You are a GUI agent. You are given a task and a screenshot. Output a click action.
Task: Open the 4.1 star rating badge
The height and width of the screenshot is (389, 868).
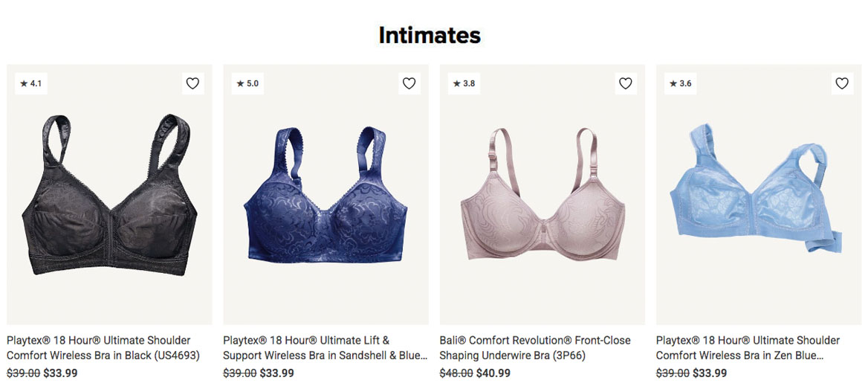coord(31,83)
